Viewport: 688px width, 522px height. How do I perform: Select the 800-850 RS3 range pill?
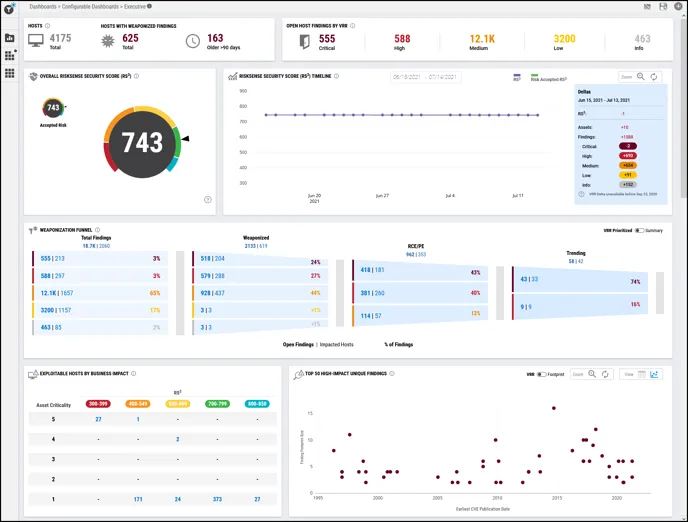pyautogui.click(x=257, y=404)
